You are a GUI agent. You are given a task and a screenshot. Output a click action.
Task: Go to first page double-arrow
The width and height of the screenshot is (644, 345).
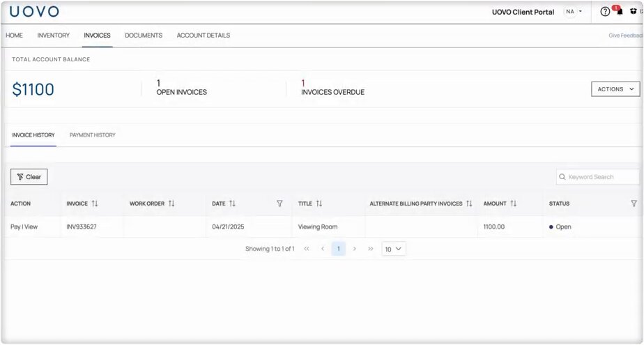tap(307, 249)
